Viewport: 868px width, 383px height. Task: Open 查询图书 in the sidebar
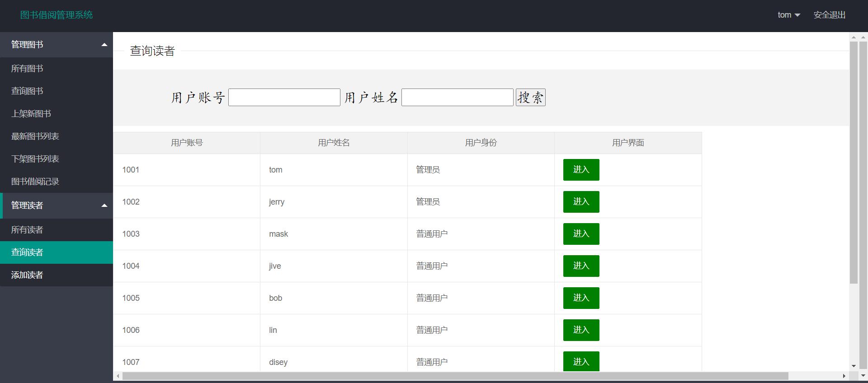pos(56,91)
